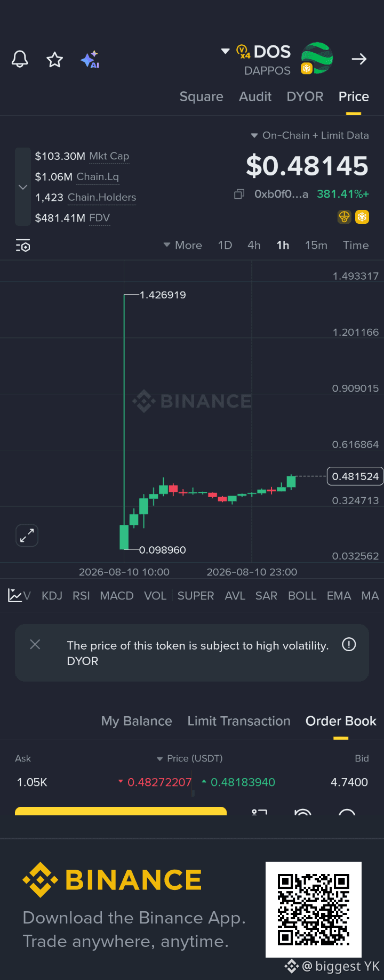
Task: Tap the notification bell icon
Action: (x=20, y=59)
